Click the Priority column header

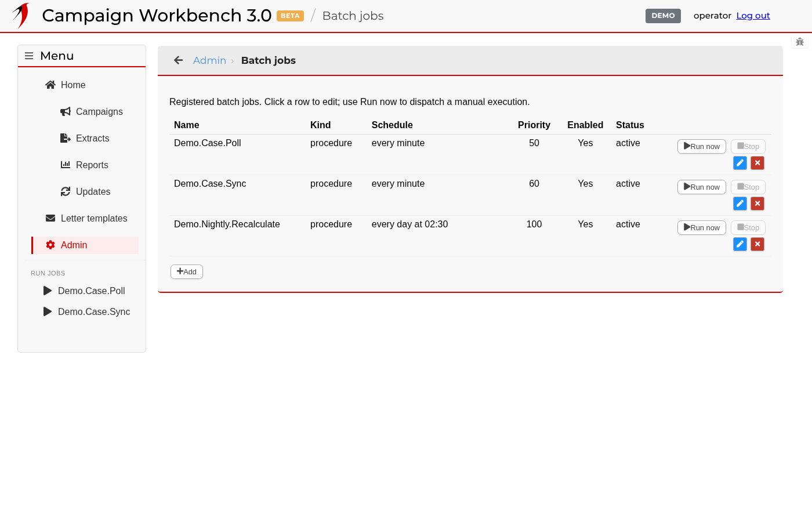click(x=534, y=125)
